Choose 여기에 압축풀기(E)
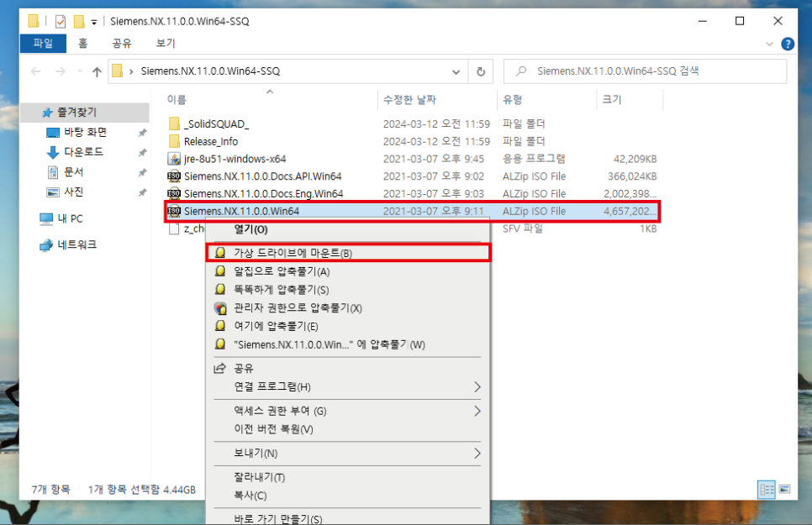812x525 pixels. pos(347,326)
